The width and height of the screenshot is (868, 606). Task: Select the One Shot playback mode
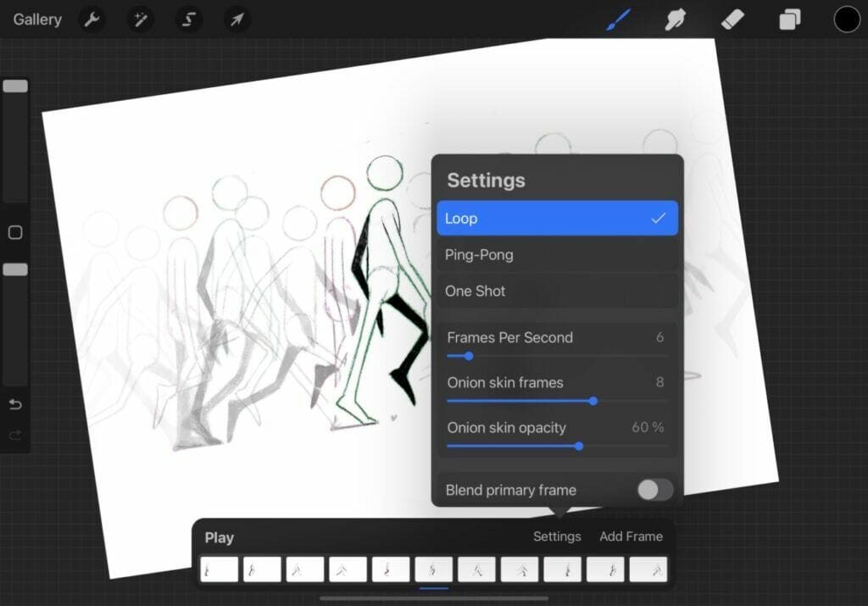(558, 291)
